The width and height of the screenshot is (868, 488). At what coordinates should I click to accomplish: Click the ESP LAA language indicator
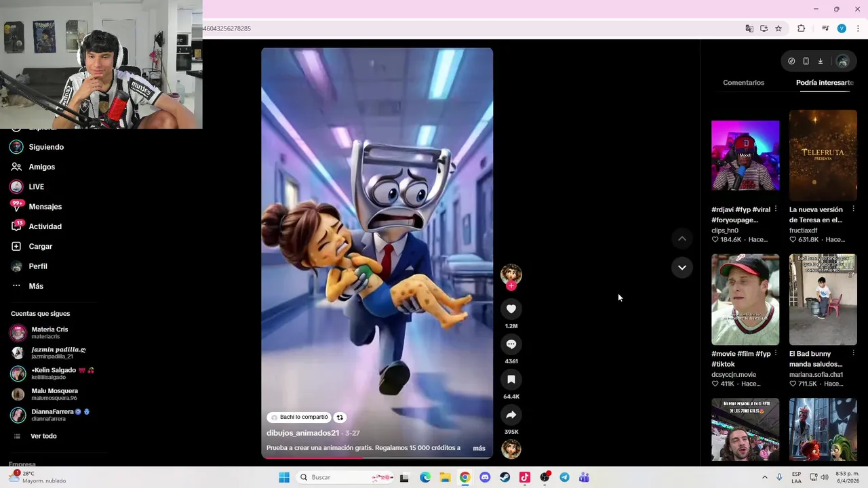797,477
